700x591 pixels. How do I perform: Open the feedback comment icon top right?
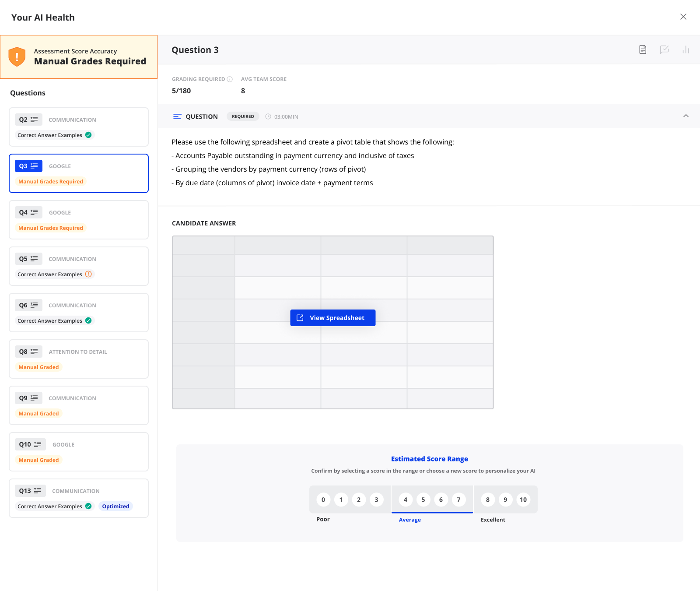(x=665, y=49)
